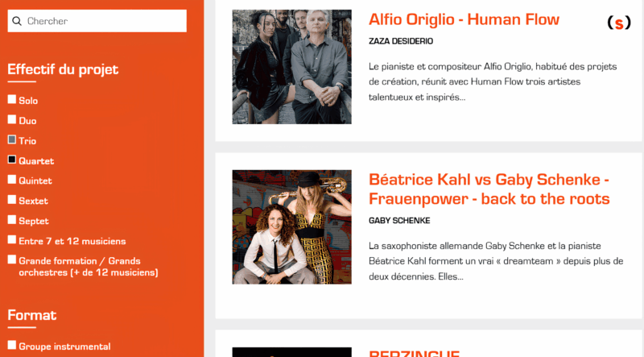Click the GABY SCHENKE label
This screenshot has height=357, width=644.
point(399,221)
